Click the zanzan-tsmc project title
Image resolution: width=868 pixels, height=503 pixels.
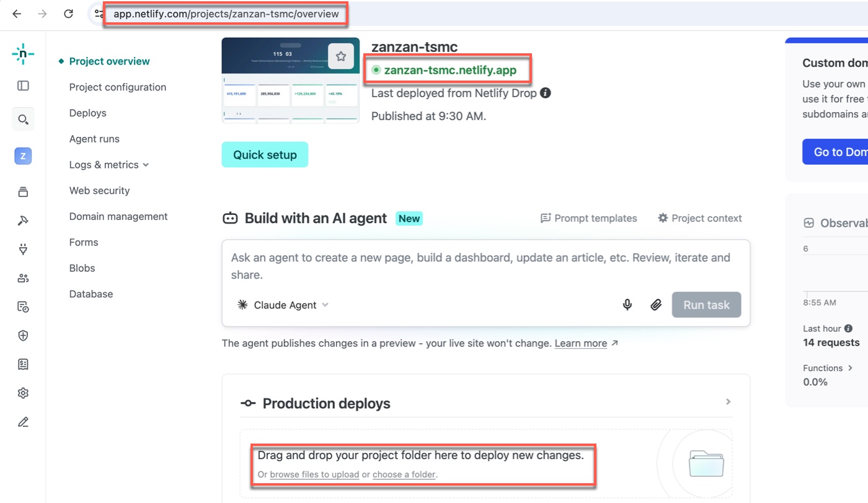(x=414, y=47)
